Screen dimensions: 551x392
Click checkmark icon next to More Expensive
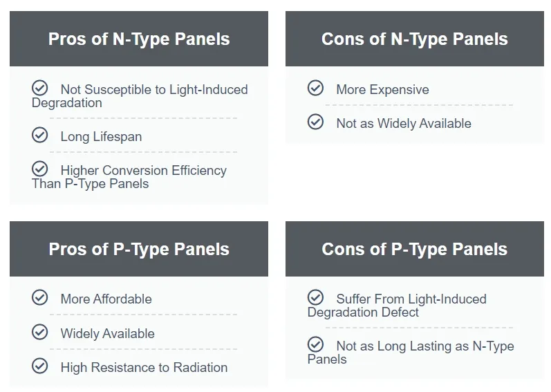coord(315,88)
